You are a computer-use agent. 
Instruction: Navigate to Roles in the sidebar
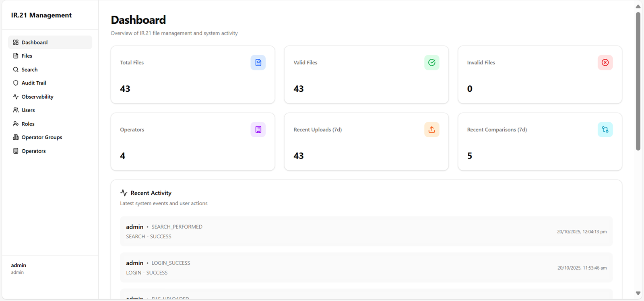click(28, 124)
